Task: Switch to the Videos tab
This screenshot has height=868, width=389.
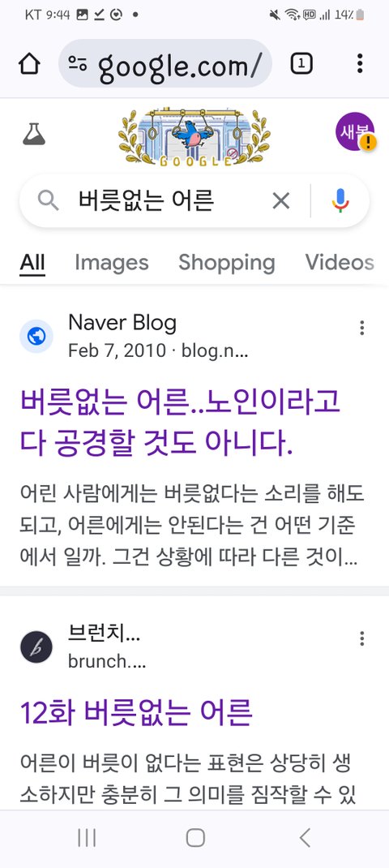Action: pyautogui.click(x=340, y=262)
